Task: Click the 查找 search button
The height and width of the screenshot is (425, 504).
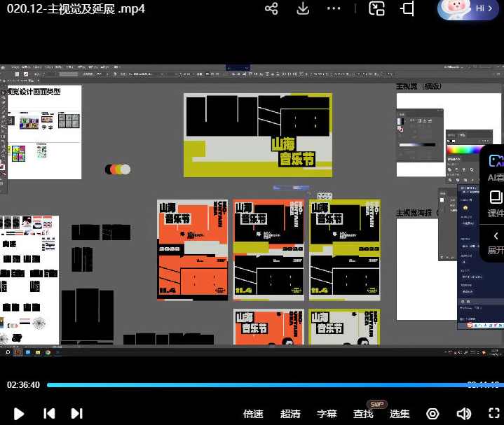Action: (x=363, y=414)
